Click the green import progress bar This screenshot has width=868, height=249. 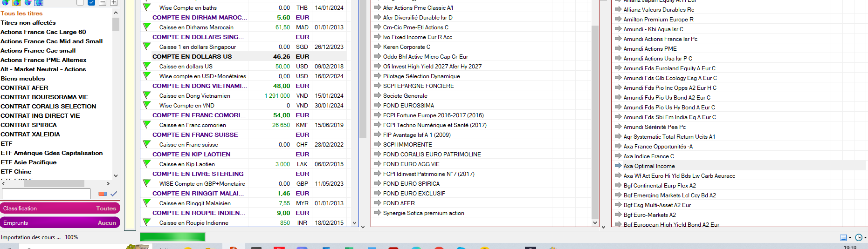coord(172,237)
